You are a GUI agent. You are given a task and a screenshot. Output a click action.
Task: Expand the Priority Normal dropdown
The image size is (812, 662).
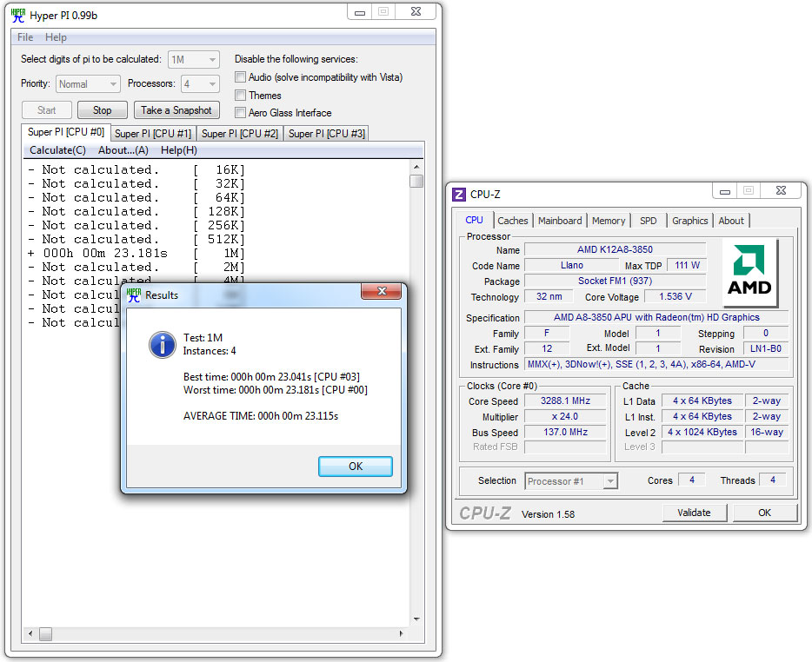(x=88, y=84)
